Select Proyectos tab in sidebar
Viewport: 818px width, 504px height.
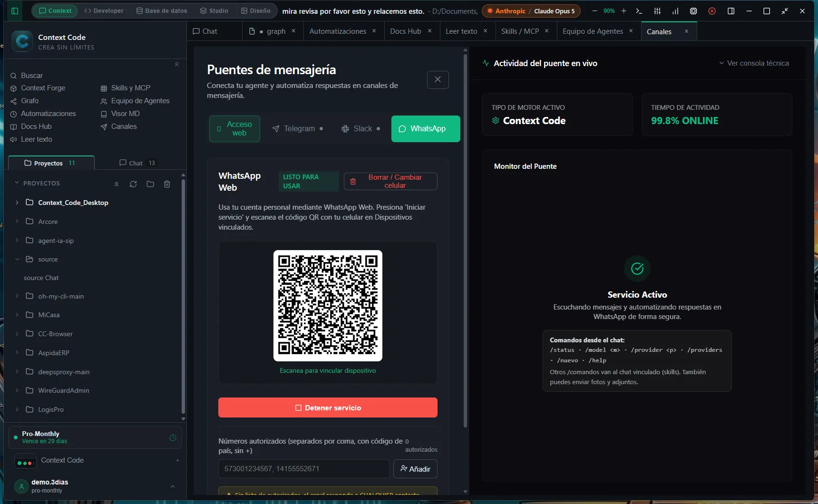[x=51, y=163]
